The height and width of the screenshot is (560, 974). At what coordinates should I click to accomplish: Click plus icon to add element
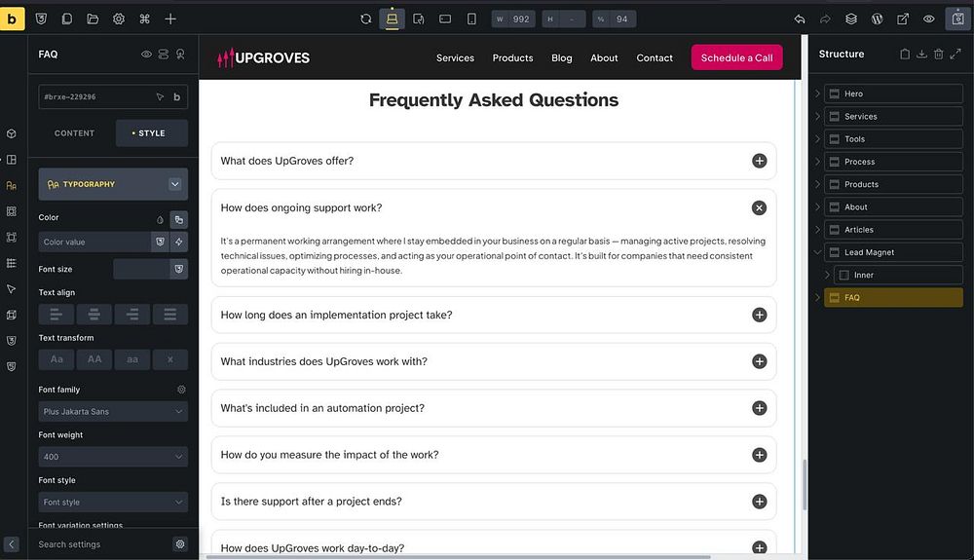click(170, 19)
